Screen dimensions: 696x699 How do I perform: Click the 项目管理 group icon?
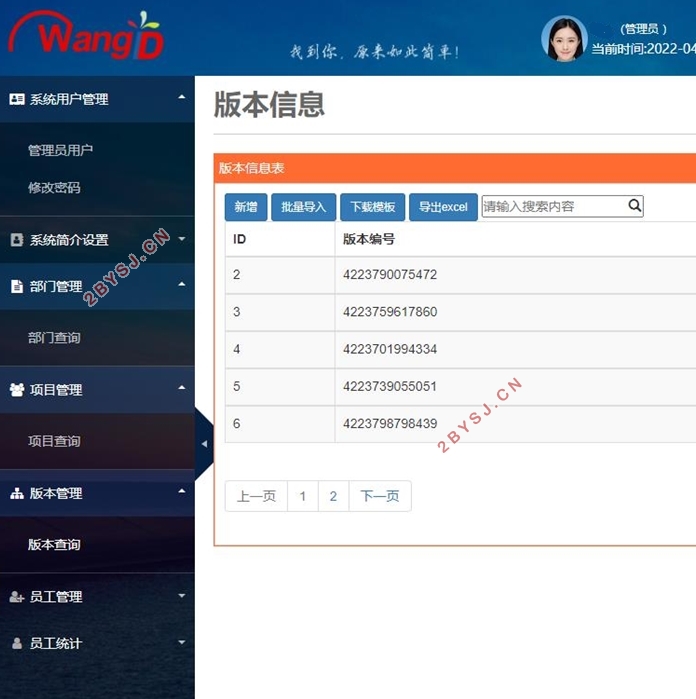[x=17, y=390]
